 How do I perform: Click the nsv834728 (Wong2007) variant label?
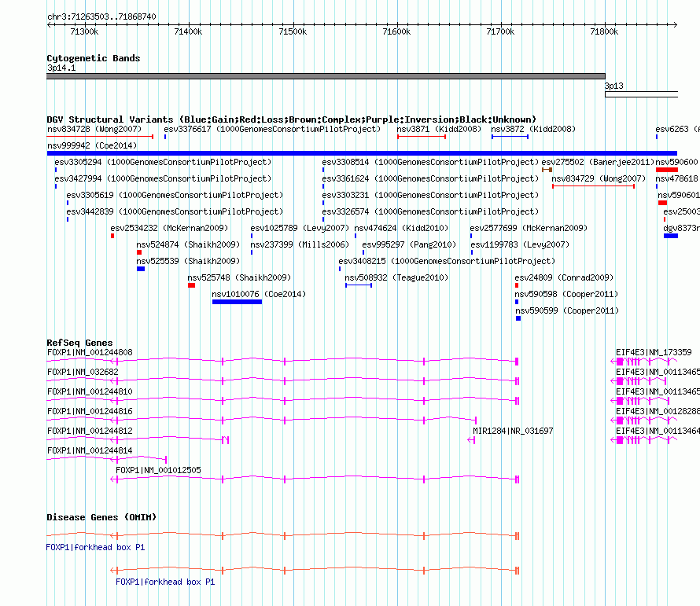pos(94,129)
